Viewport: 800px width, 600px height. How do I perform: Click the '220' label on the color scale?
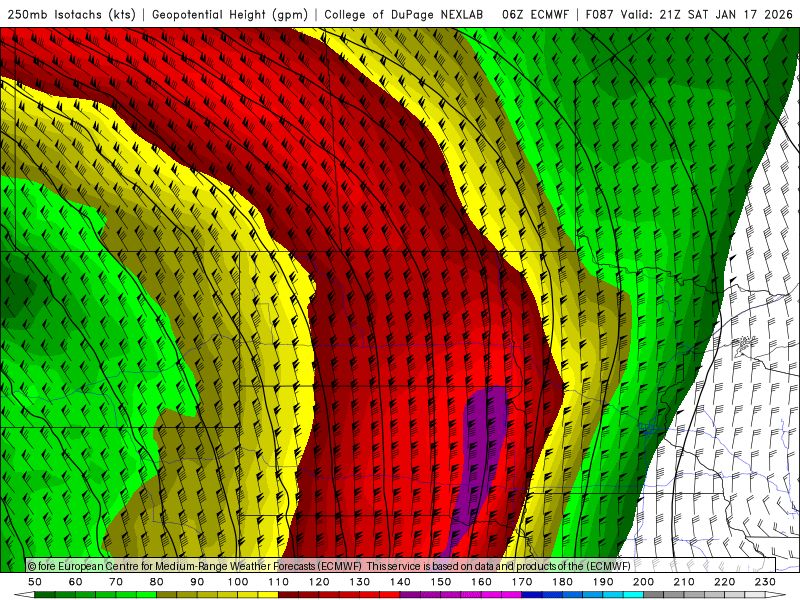(x=724, y=582)
